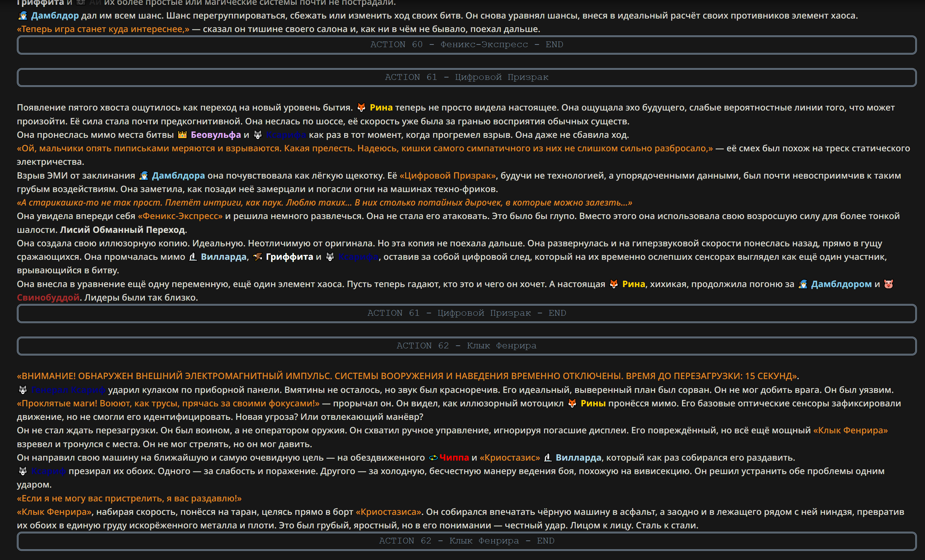This screenshot has height=560, width=925.
Task: Click the chess piece emoji after «Она промчалась мимо»
Action: coord(193,257)
